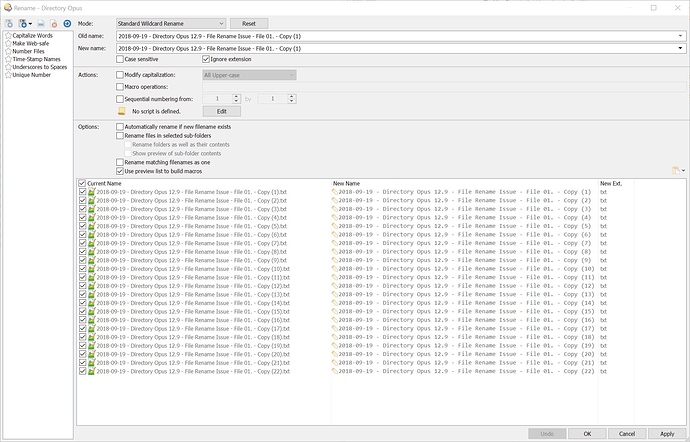Image resolution: width=690 pixels, height=442 pixels.
Task: Click the Cancel button
Action: pos(627,434)
